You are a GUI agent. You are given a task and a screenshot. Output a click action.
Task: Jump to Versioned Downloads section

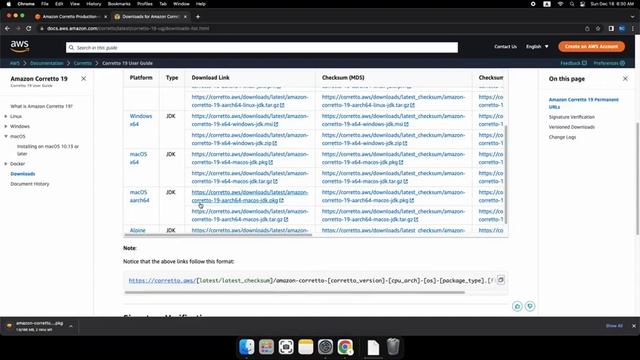(571, 127)
